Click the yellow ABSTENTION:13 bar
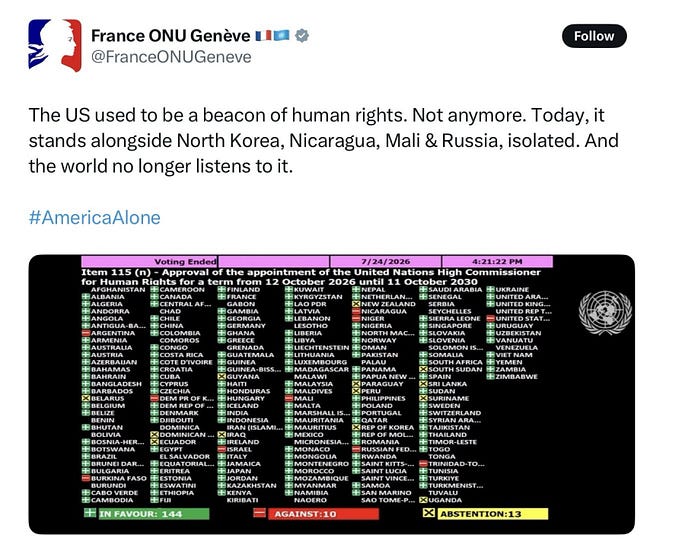Viewport: 685px width, 548px height. [492, 514]
